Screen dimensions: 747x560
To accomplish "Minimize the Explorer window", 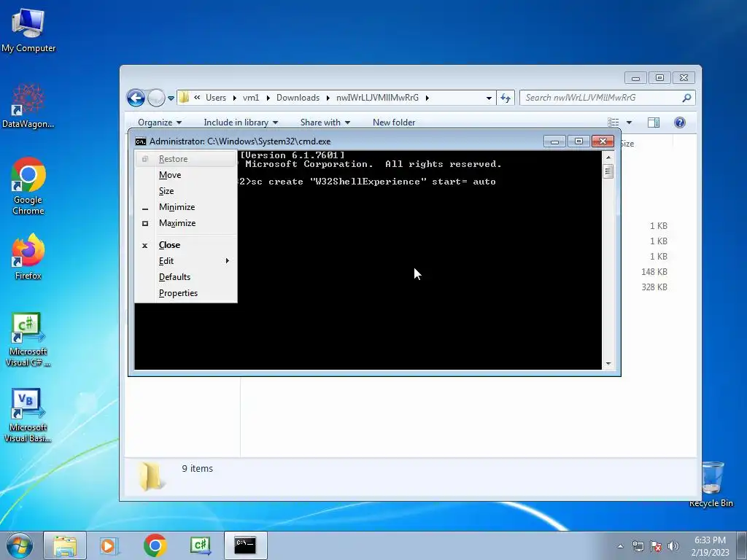I will 635,77.
